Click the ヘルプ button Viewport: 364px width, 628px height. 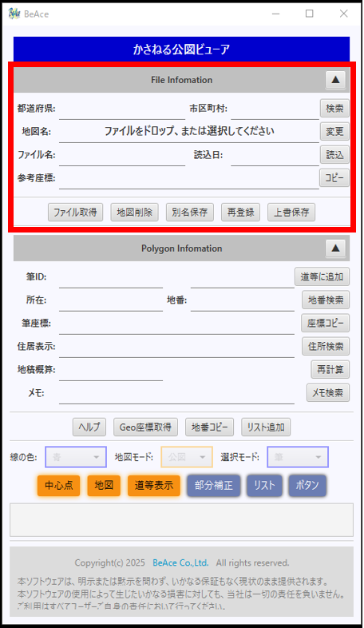coord(89,427)
